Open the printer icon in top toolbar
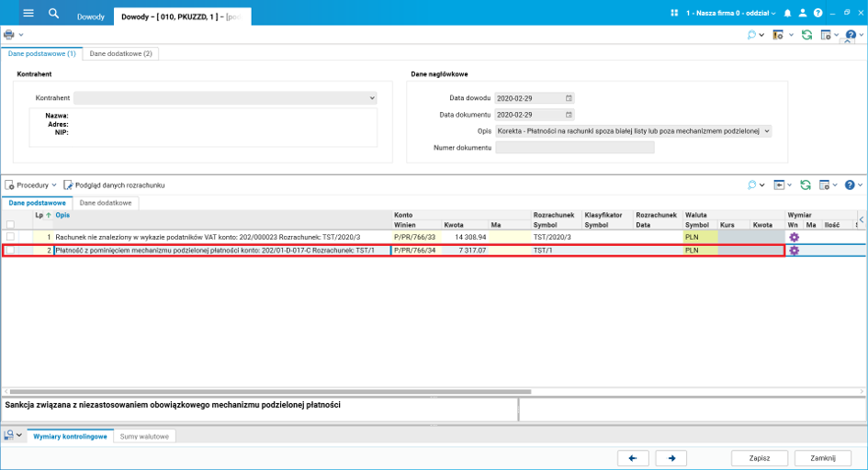Screen dimensions: 868x470 (x=9, y=35)
